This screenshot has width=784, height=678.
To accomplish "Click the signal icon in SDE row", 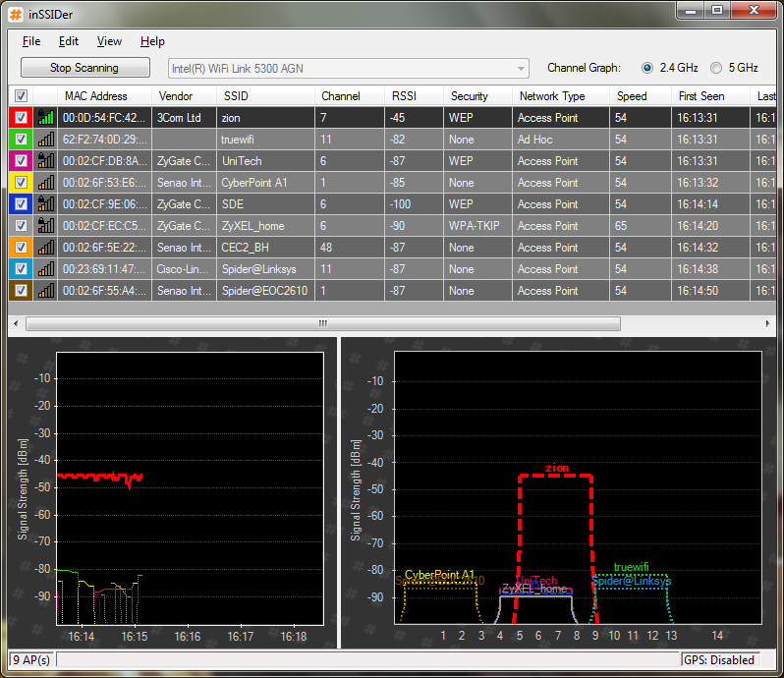I will click(x=45, y=204).
